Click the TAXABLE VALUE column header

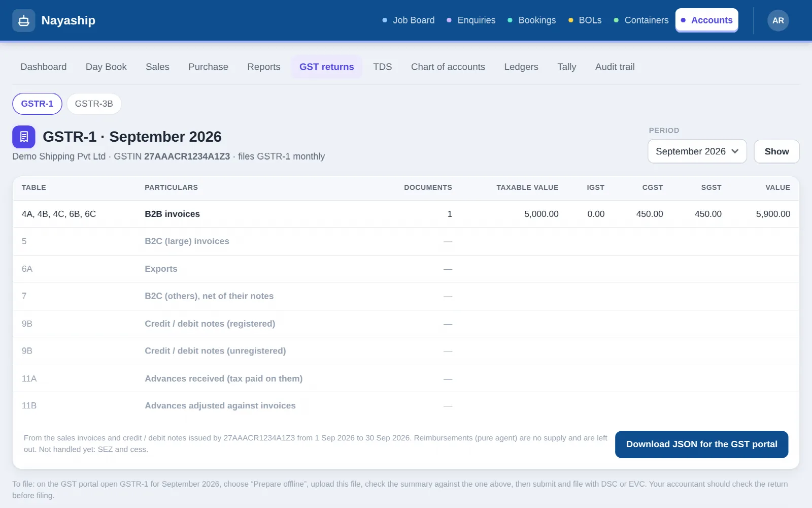[527, 187]
